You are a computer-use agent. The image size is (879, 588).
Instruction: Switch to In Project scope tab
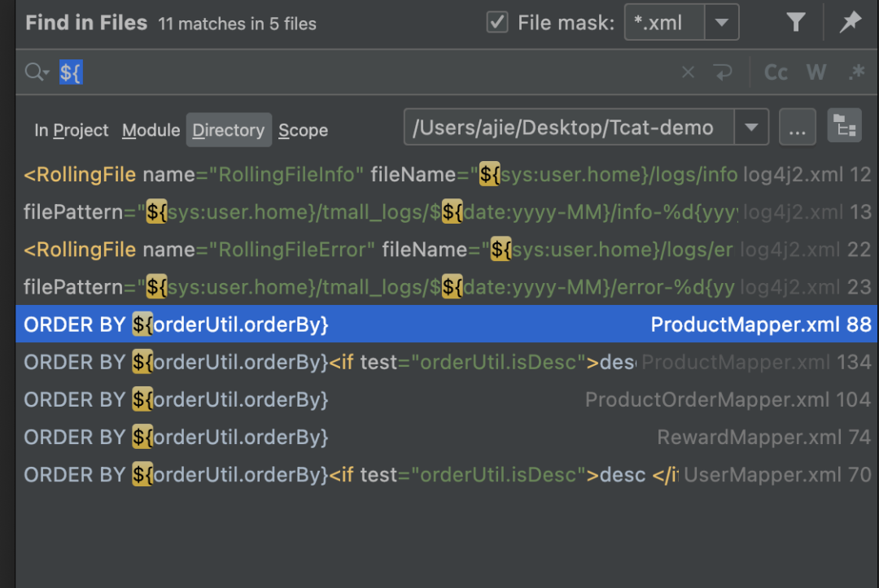click(x=71, y=130)
